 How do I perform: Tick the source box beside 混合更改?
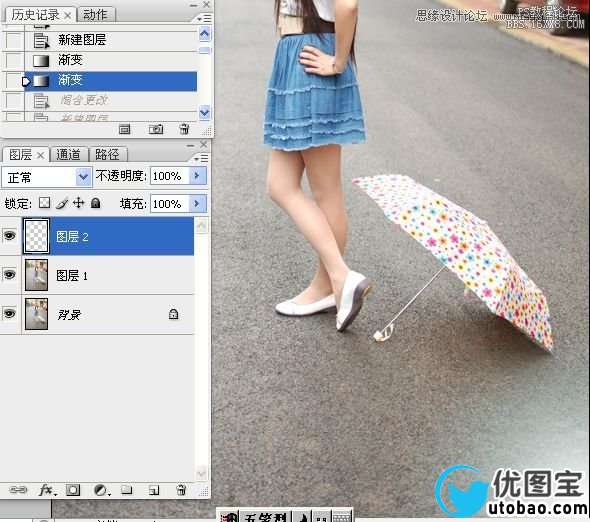[14, 101]
